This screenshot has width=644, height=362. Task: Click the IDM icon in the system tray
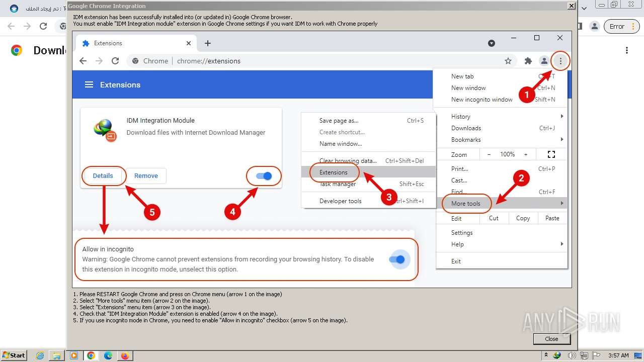(x=557, y=355)
